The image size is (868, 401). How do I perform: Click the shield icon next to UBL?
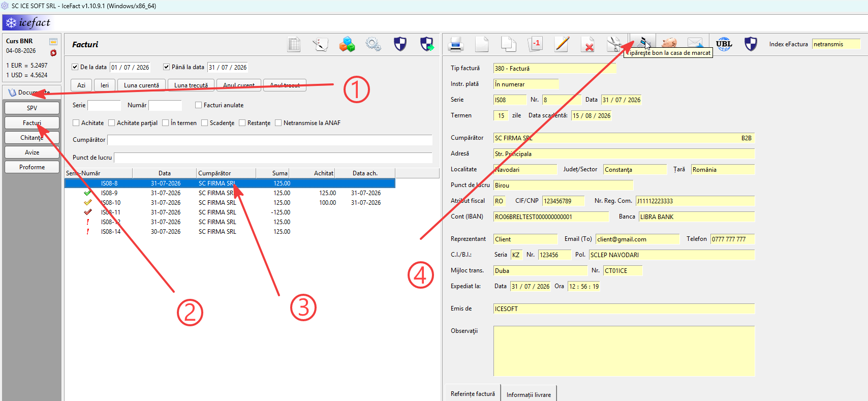click(x=751, y=44)
